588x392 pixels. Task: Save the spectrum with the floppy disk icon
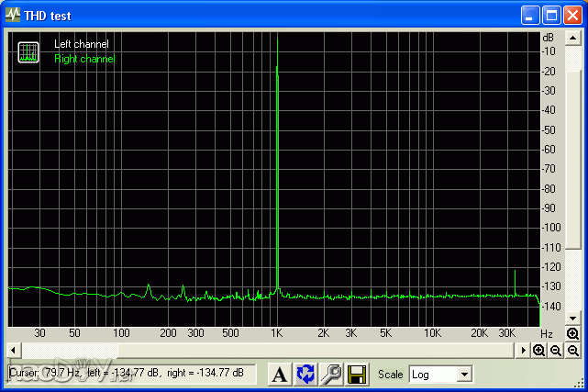point(357,374)
